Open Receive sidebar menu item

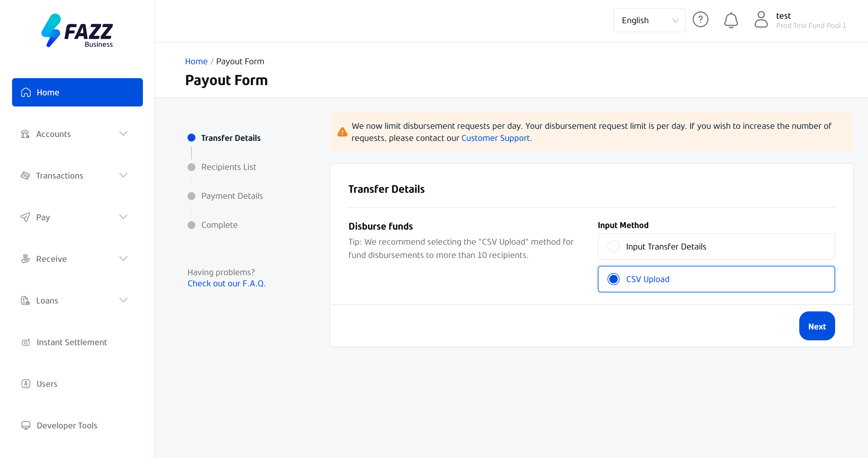[x=77, y=259]
